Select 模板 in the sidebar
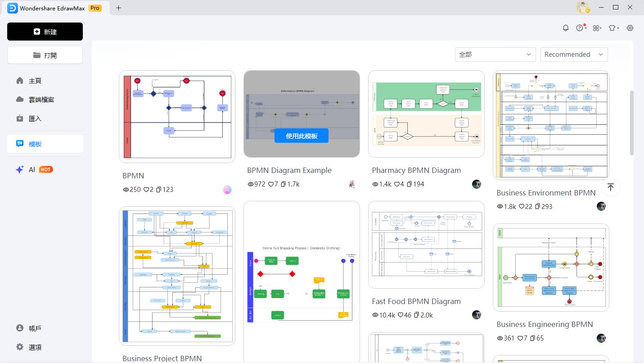The image size is (644, 363). (x=45, y=144)
